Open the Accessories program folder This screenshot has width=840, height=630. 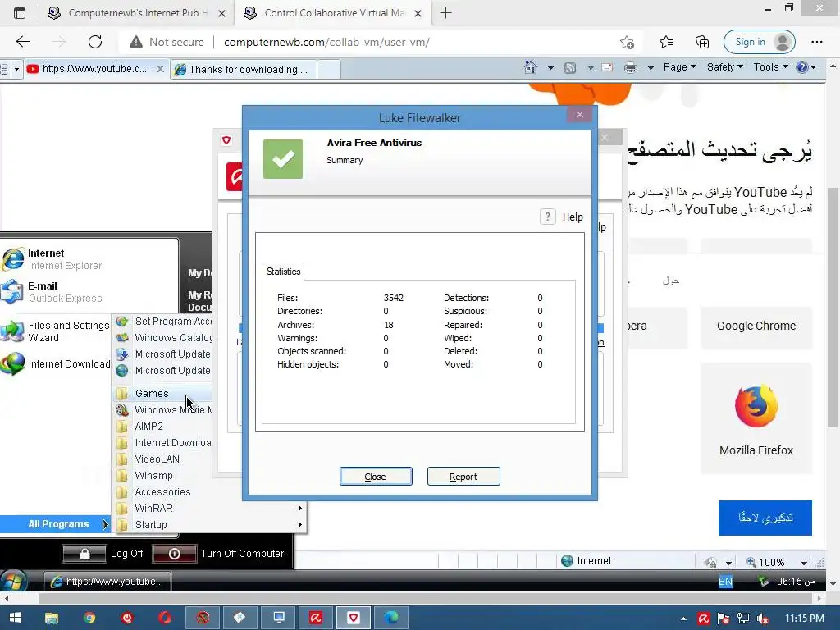tap(163, 492)
